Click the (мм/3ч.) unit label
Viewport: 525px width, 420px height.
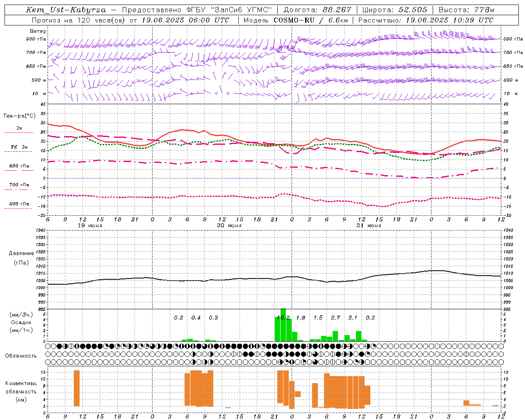click(x=21, y=315)
